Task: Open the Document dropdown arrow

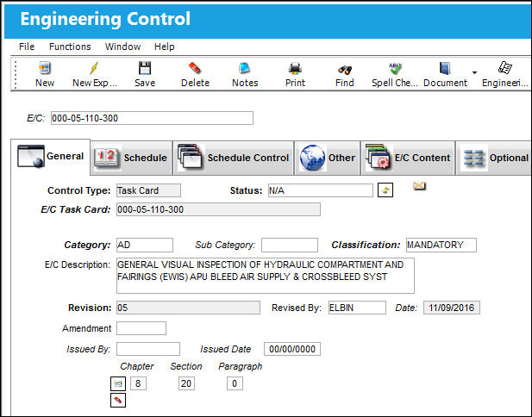Action: [474, 72]
